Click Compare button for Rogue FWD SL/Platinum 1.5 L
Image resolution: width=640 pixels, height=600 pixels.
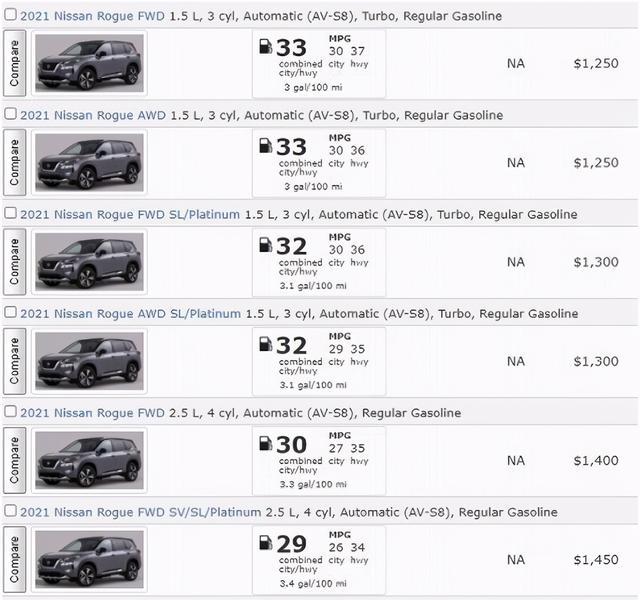(x=15, y=262)
